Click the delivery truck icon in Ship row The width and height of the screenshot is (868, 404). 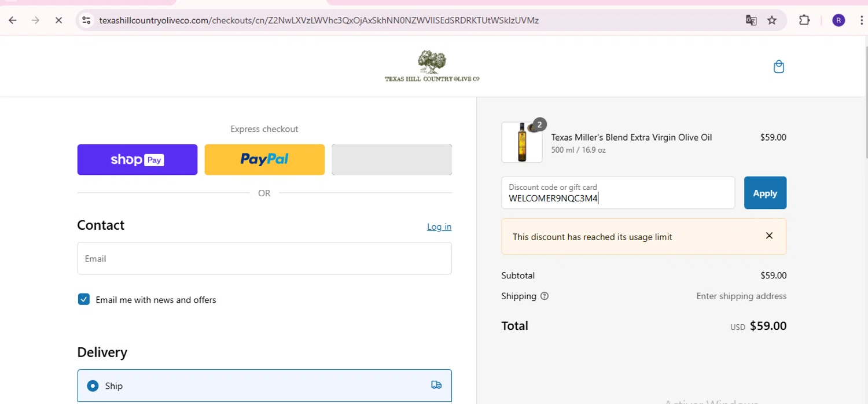coord(436,385)
